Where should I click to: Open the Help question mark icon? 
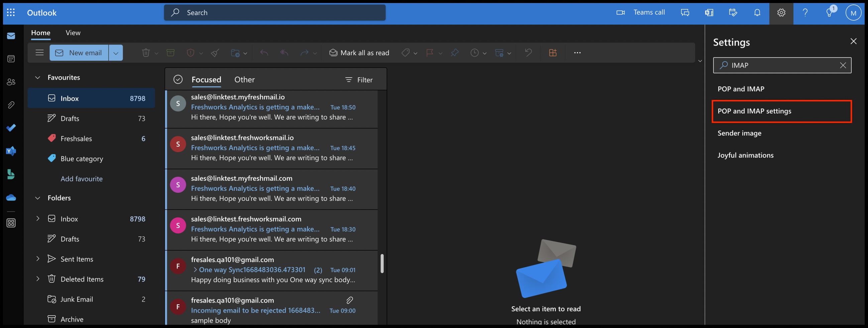(x=805, y=12)
